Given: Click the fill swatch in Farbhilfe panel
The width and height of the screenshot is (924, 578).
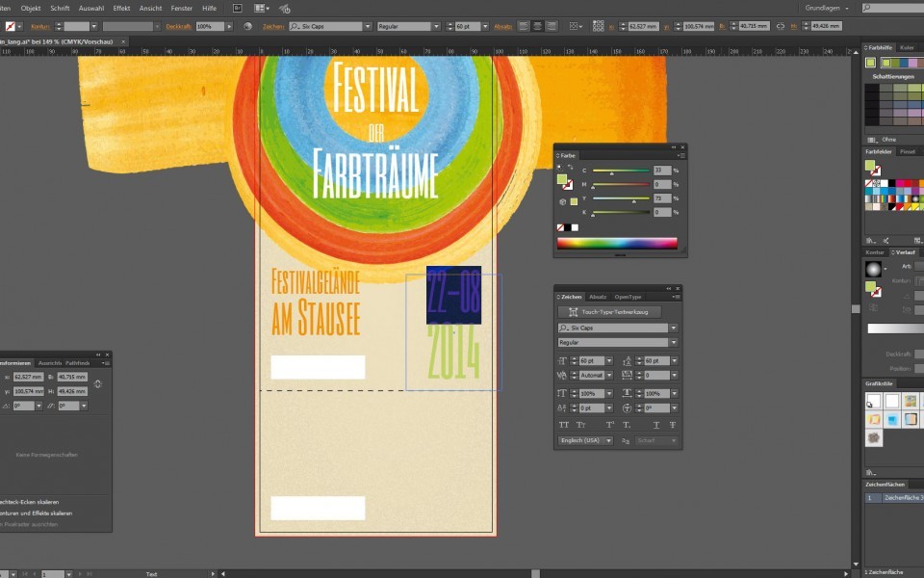Looking at the screenshot, I should point(870,63).
